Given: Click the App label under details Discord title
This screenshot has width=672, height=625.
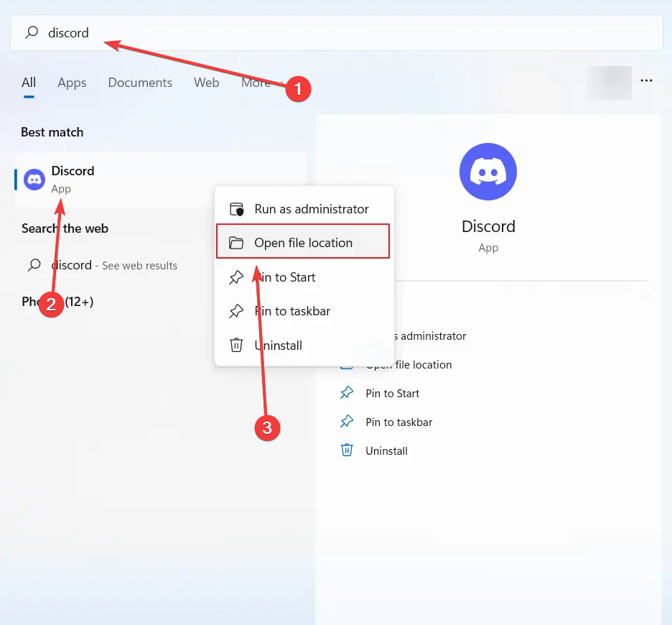Looking at the screenshot, I should point(488,248).
